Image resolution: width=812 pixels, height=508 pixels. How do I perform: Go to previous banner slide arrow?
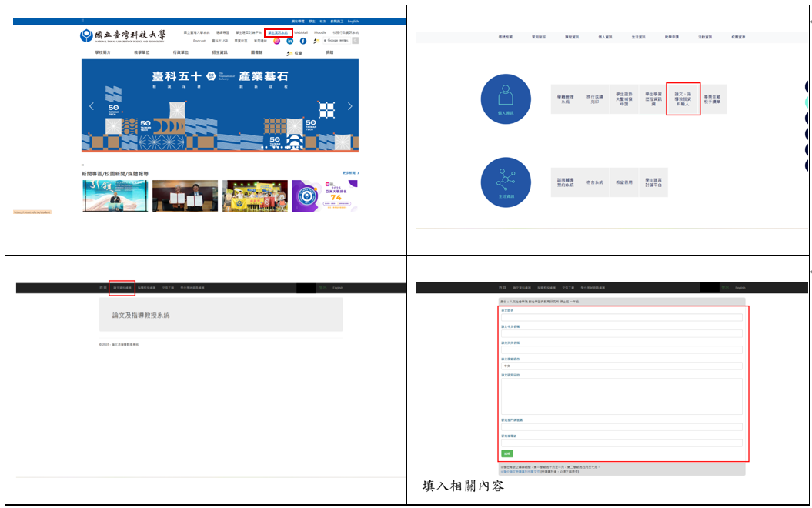click(x=91, y=106)
